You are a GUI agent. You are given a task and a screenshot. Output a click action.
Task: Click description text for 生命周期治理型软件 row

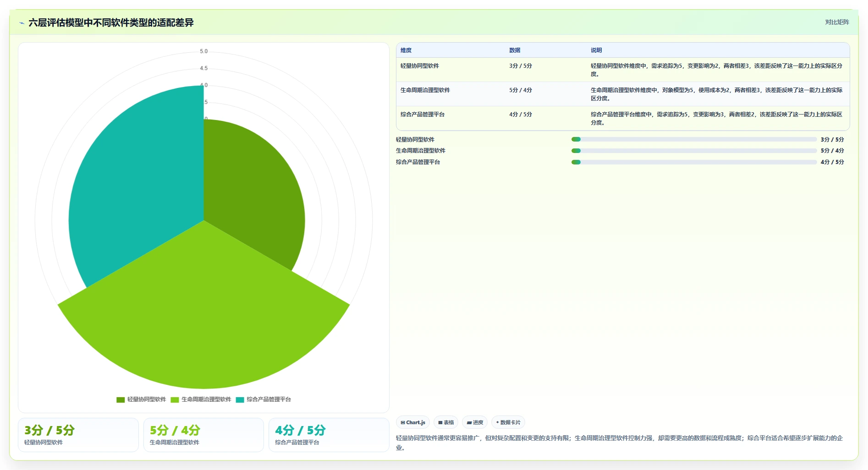pyautogui.click(x=716, y=94)
